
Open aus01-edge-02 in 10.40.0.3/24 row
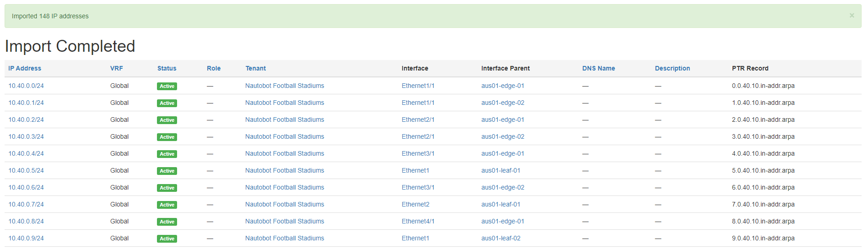point(502,136)
